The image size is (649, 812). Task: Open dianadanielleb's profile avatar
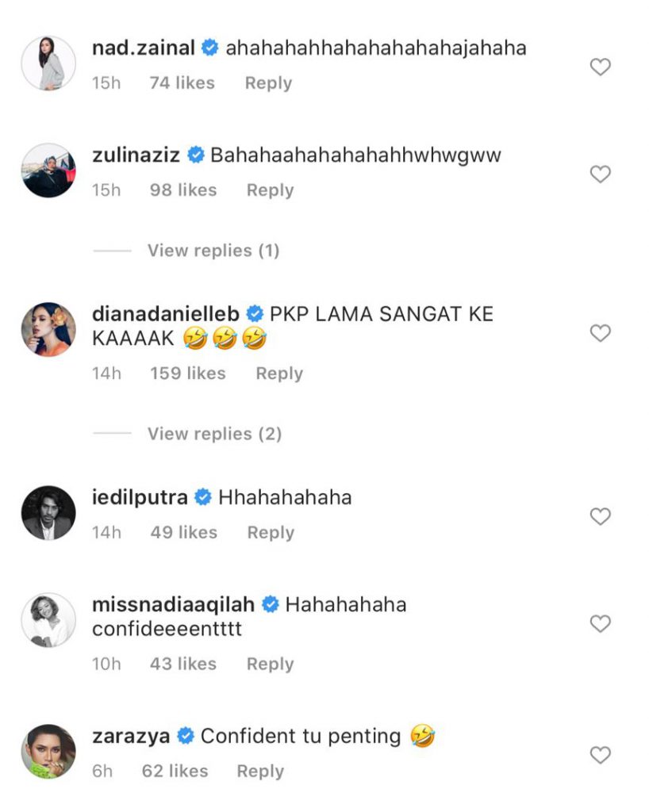48,329
